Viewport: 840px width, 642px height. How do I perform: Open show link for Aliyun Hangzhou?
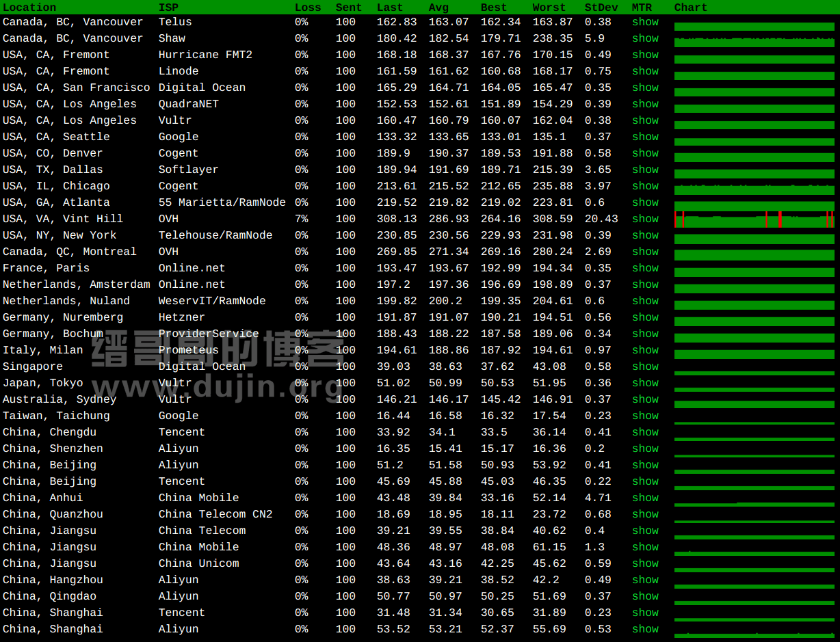click(645, 580)
